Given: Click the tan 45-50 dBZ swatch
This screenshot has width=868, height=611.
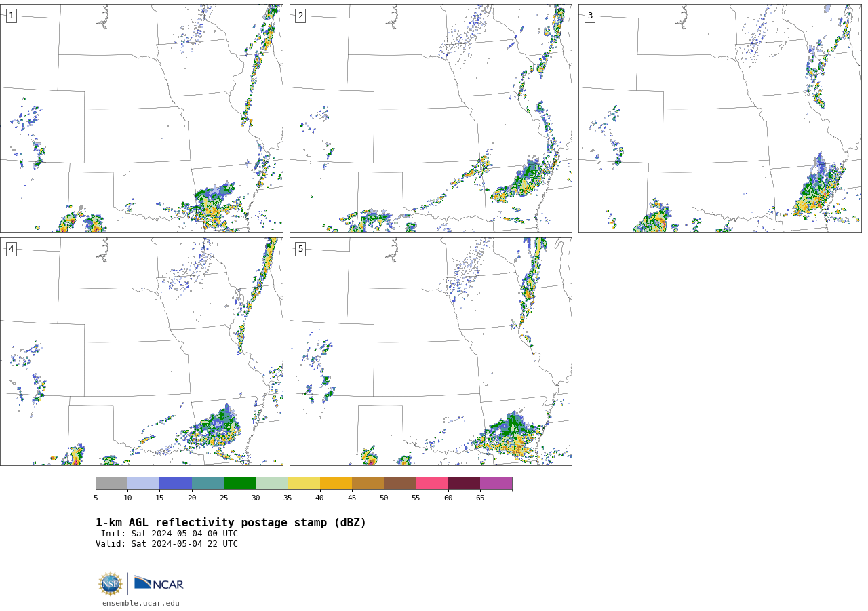Looking at the screenshot, I should click(x=368, y=483).
